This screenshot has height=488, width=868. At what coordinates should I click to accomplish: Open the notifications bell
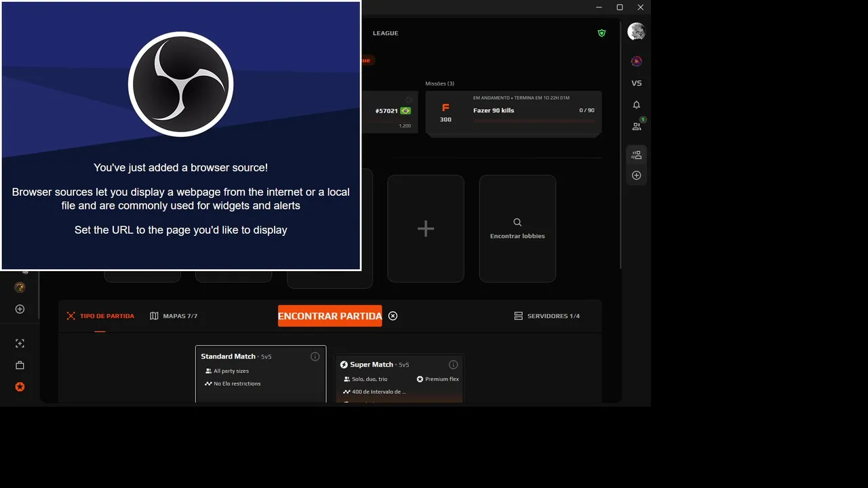636,104
